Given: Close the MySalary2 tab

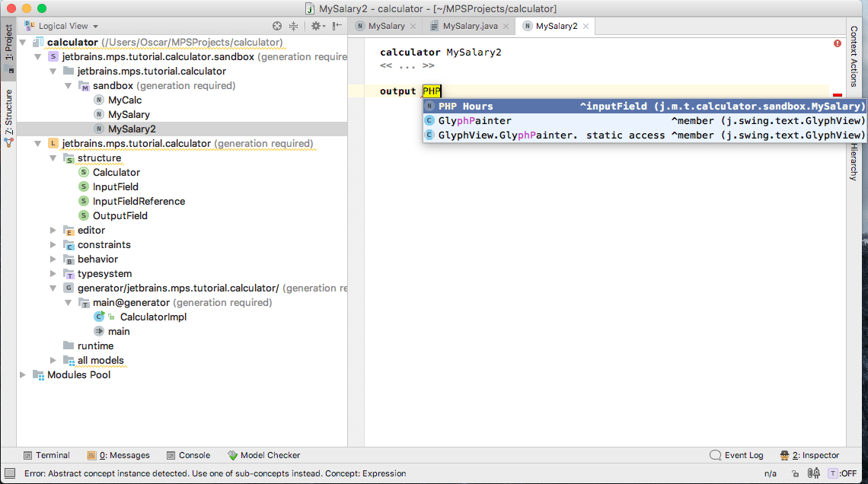Looking at the screenshot, I should [586, 26].
